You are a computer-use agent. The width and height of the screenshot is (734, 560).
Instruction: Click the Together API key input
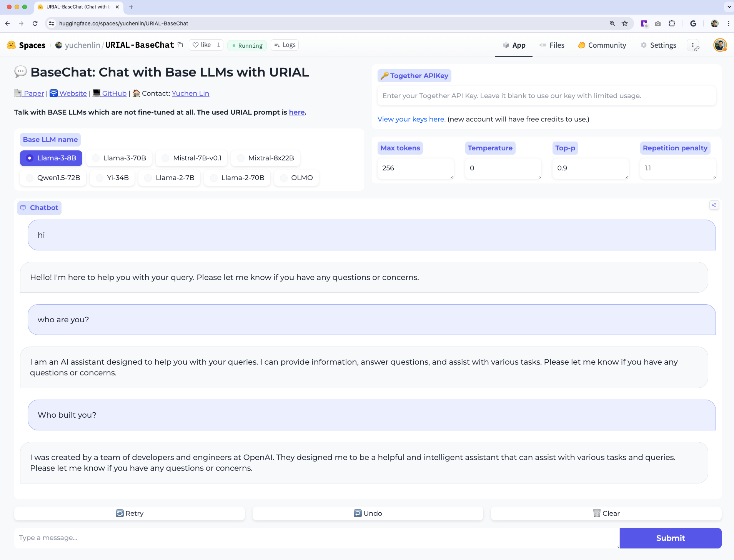pyautogui.click(x=546, y=96)
